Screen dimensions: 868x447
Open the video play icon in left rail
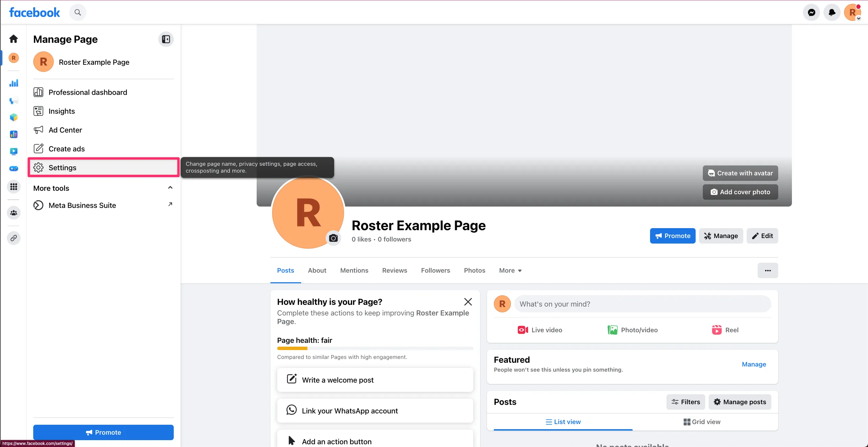coord(14,151)
